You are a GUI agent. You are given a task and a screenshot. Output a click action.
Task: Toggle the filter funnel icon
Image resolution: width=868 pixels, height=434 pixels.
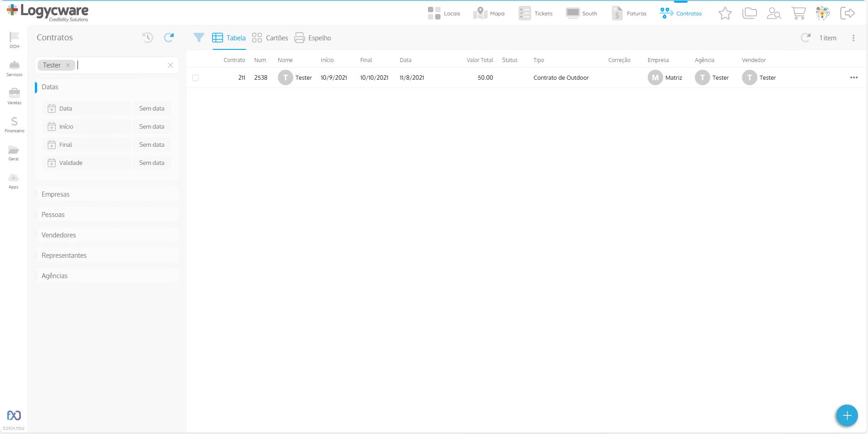[x=199, y=38]
